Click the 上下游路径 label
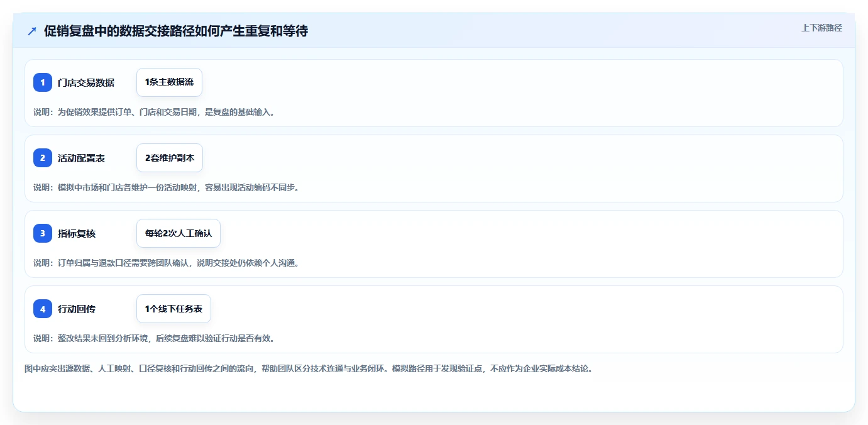This screenshot has height=425, width=868. (x=821, y=28)
